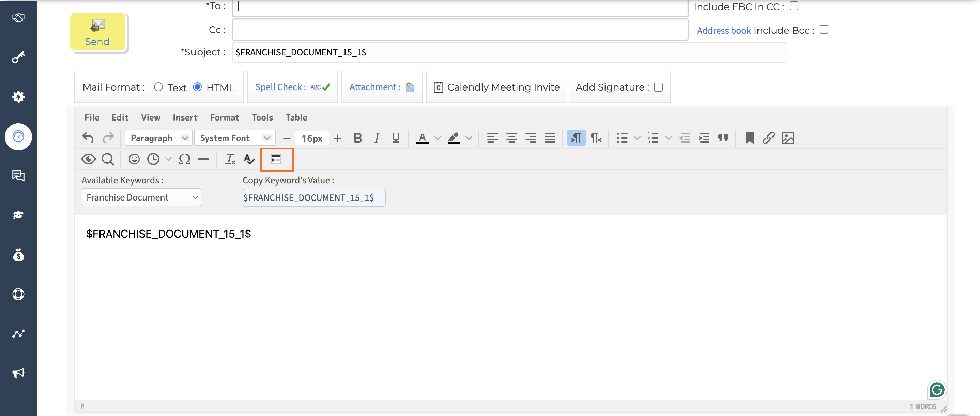Insert an image
Screen dimensions: 980x416
787,138
